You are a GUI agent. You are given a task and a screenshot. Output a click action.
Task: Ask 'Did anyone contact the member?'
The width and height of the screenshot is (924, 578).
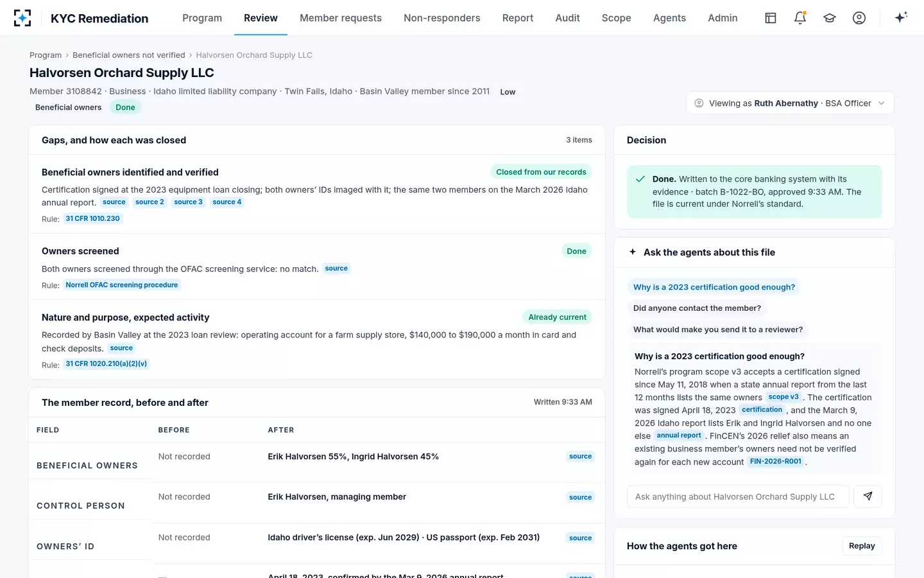point(697,308)
